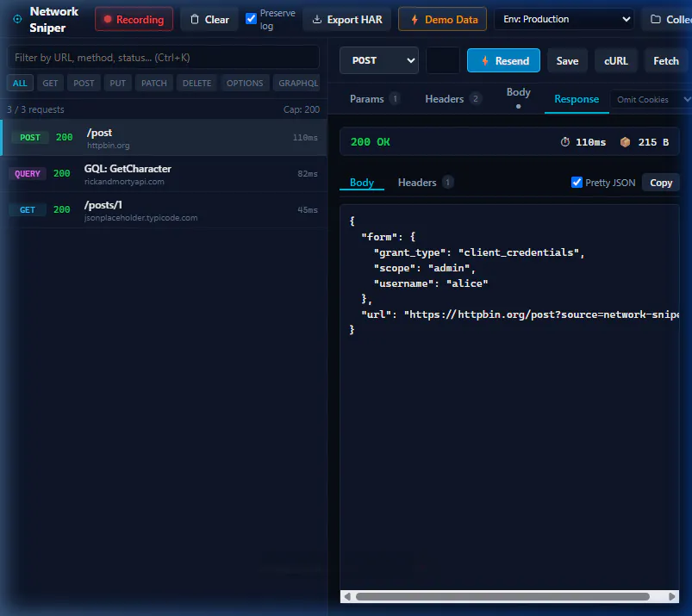Open the request Body tab beside Response
This screenshot has height=616, width=692.
[518, 98]
